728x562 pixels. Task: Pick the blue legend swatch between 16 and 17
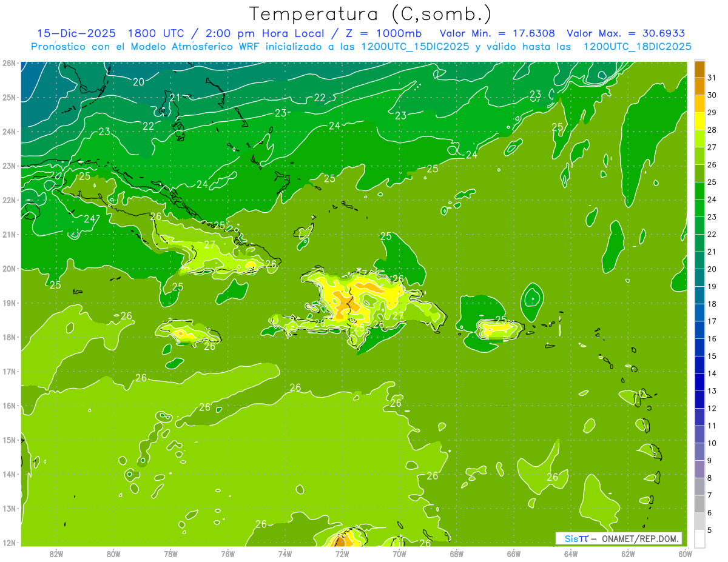699,329
